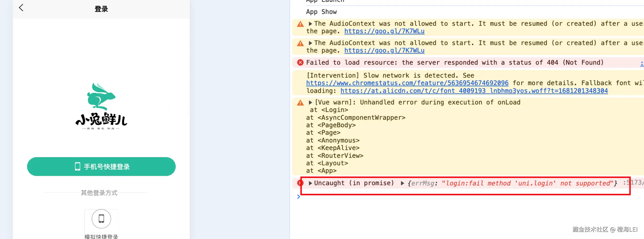
Task: Click the "at <KeepAlive>" stack line
Action: 333,148
